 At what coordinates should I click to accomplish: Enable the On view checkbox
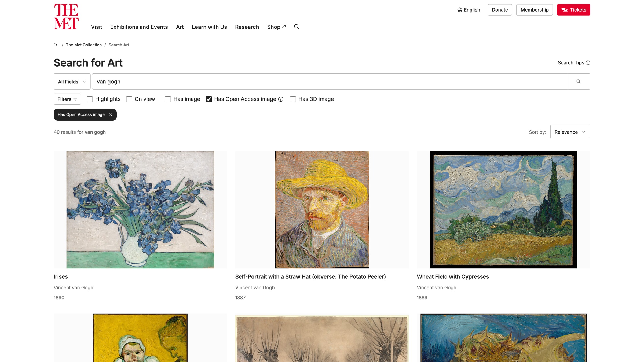(129, 99)
